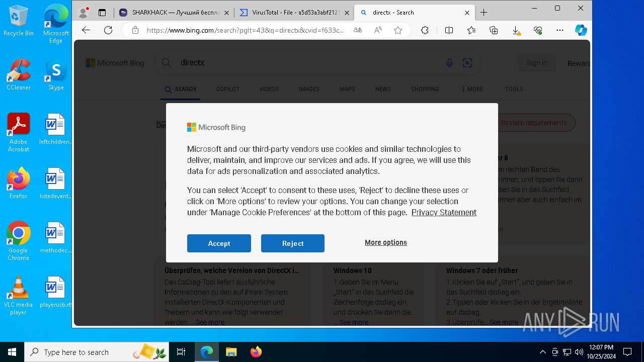644x362 pixels.
Task: Click the site information lock icon
Action: click(135, 30)
